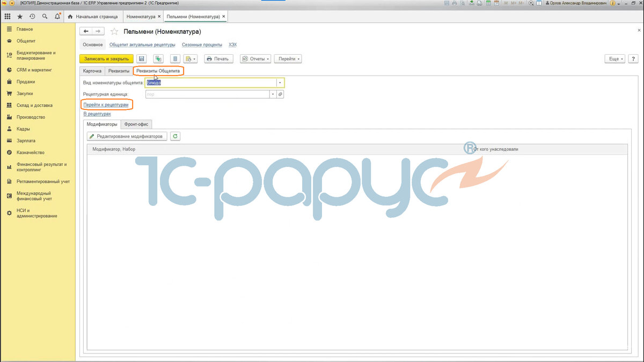Screen dimensions: 644x362
Task: Add Пельмени to favorites with the star
Action: point(114,32)
